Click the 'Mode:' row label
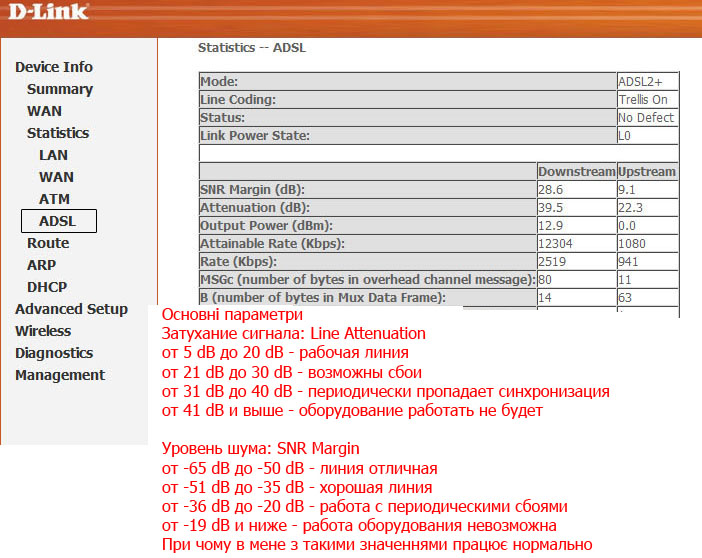702x558 pixels. (219, 82)
